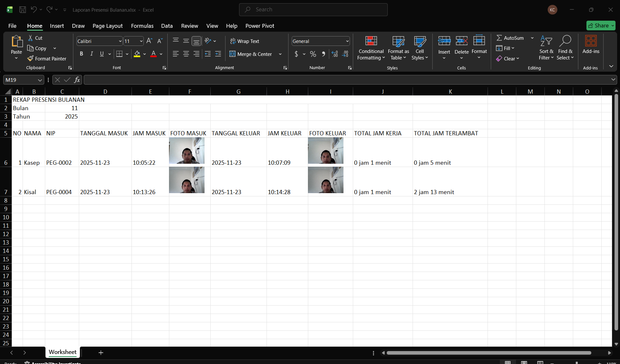Toggle Underline formatting
The height and width of the screenshot is (364, 620).
(102, 54)
